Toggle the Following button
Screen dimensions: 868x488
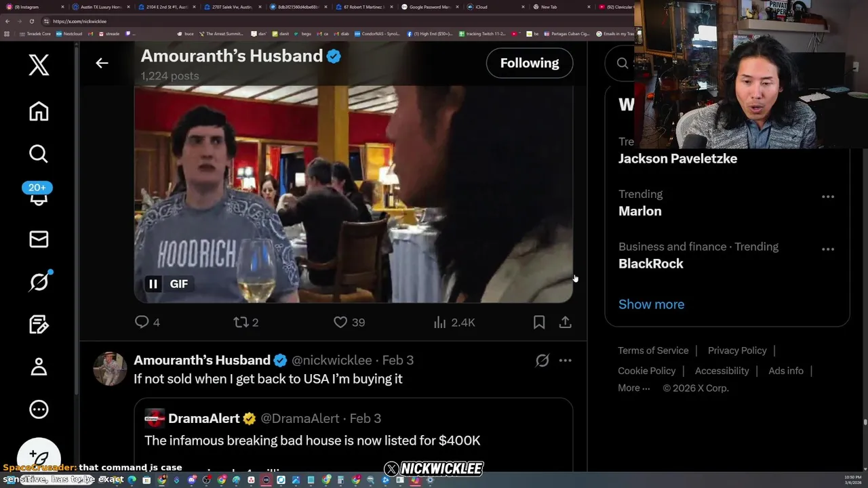[x=530, y=63]
